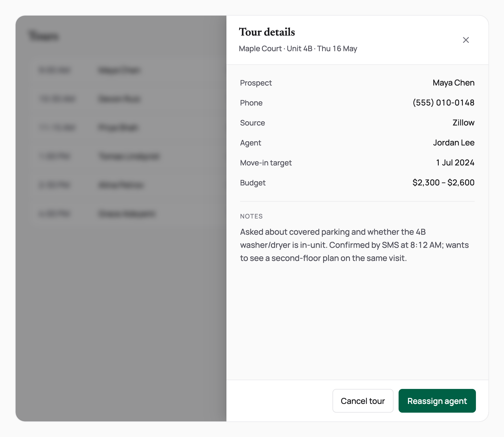Screen dimensions: 504x437
Task: Click the Prospect field label
Action: pyautogui.click(x=256, y=83)
